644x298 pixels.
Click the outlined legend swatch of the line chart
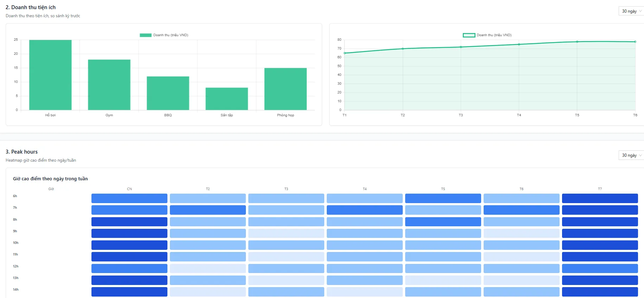point(469,35)
